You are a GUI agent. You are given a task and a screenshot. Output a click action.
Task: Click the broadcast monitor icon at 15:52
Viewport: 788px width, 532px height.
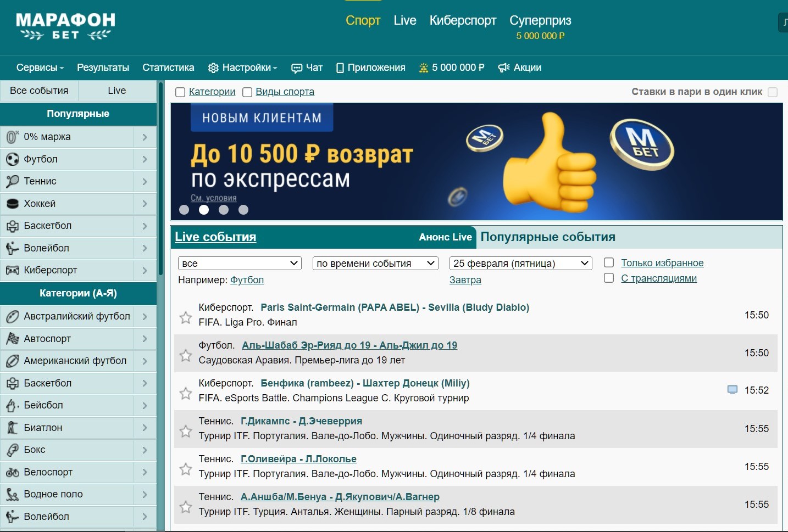[x=732, y=390]
